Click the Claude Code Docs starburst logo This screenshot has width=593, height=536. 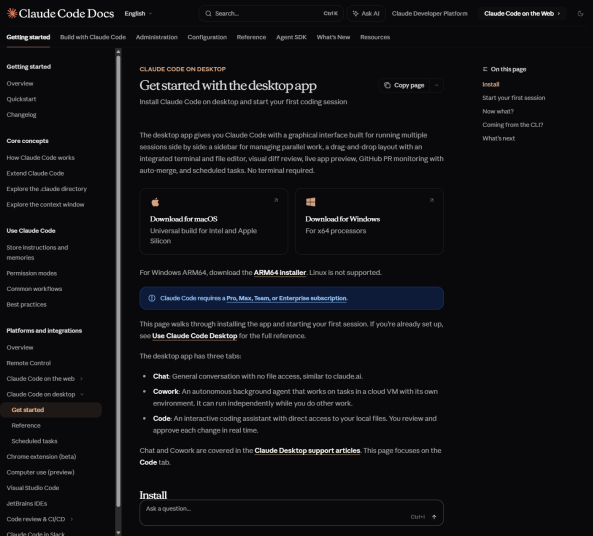pos(12,14)
